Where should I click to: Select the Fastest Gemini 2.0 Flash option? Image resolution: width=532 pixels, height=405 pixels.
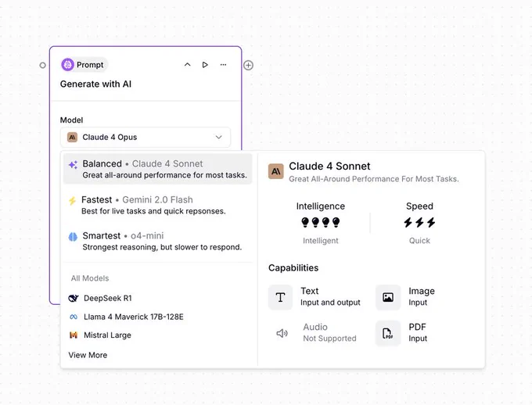[x=157, y=205]
